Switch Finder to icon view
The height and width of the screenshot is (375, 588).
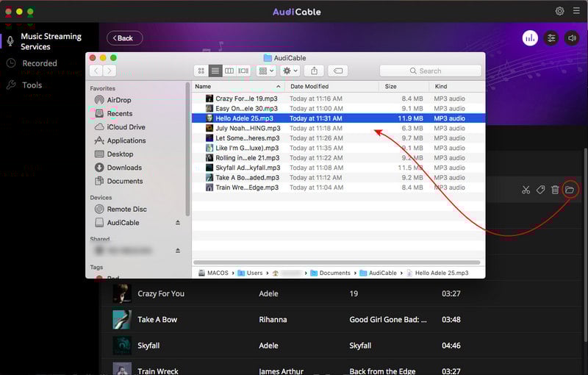click(x=201, y=71)
